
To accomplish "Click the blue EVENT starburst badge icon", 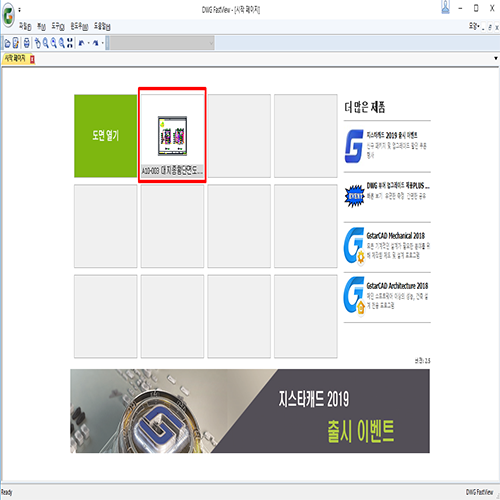I will tap(354, 196).
